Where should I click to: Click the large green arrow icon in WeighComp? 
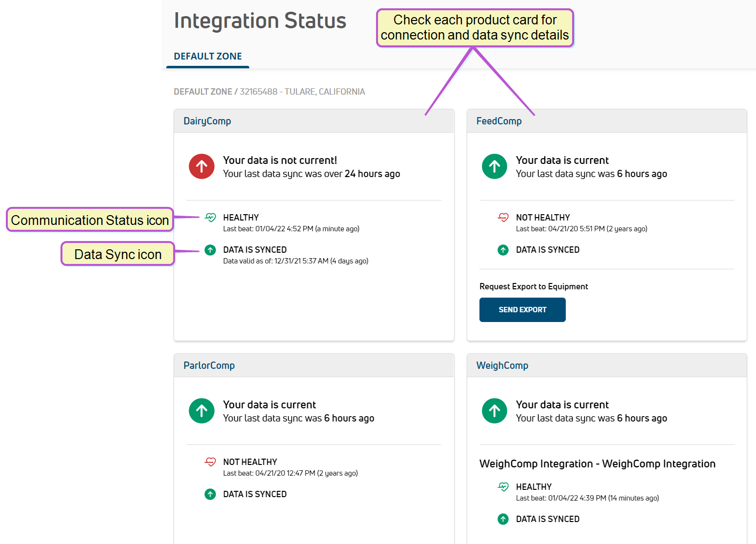coord(495,411)
